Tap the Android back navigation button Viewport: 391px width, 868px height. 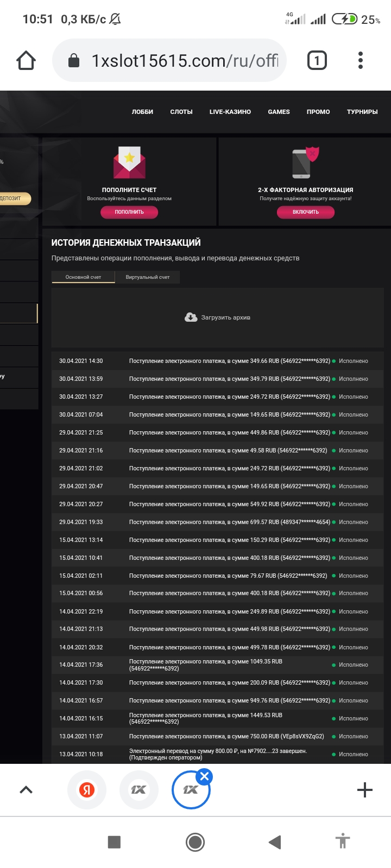tap(275, 842)
